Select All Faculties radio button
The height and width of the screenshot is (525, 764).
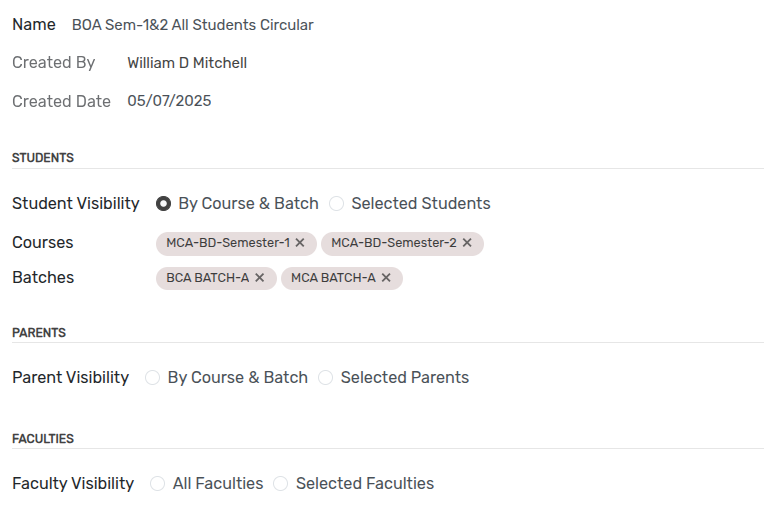[158, 484]
